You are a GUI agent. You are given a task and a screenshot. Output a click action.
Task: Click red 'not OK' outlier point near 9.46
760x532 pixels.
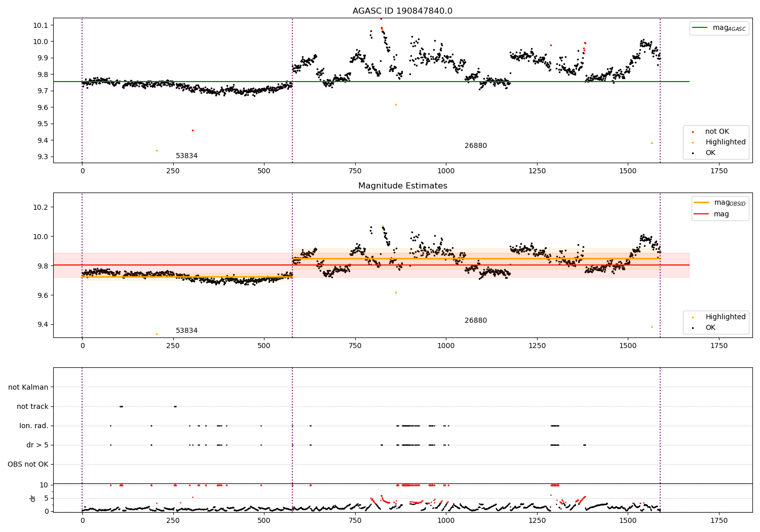(x=193, y=130)
